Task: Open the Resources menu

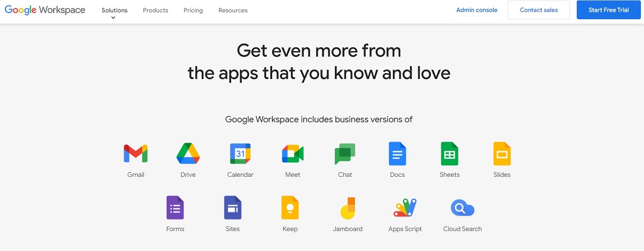Action: point(233,10)
